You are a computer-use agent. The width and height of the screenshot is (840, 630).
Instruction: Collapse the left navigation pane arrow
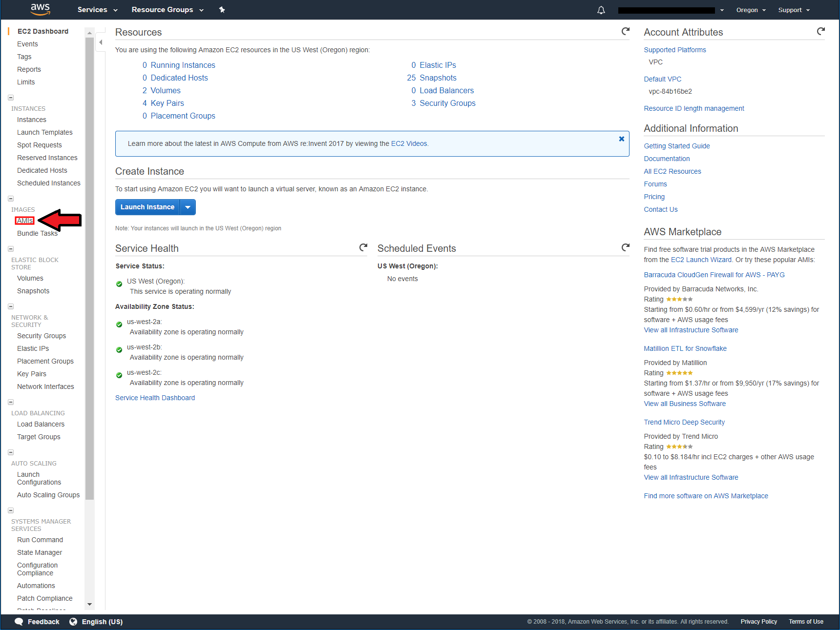click(x=101, y=42)
